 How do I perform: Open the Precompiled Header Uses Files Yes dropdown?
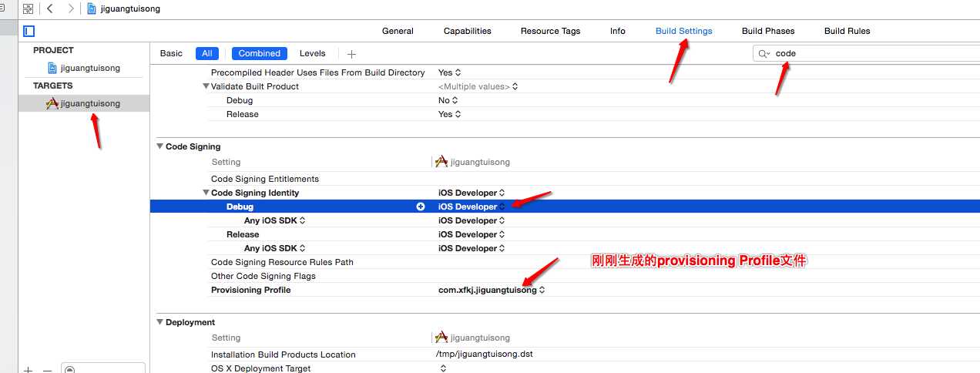click(449, 72)
